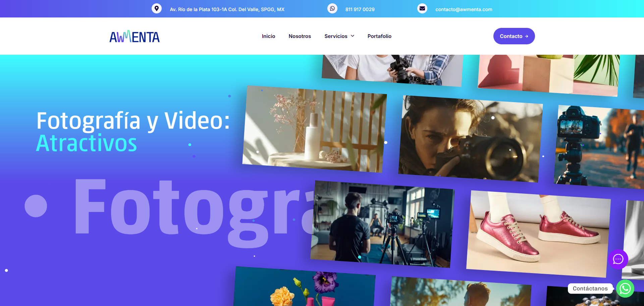The width and height of the screenshot is (644, 306).
Task: Open the woman with camera photo
Action: [470, 139]
